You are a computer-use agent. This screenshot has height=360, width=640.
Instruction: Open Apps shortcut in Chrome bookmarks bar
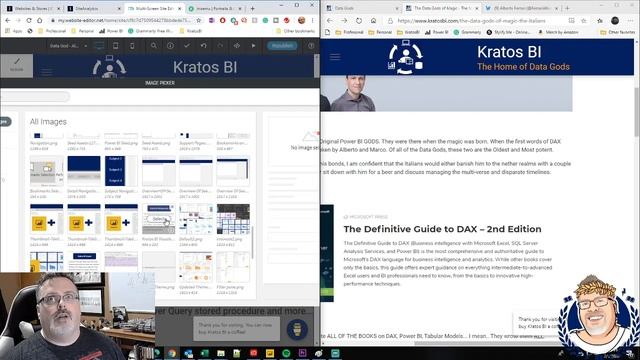[13, 31]
